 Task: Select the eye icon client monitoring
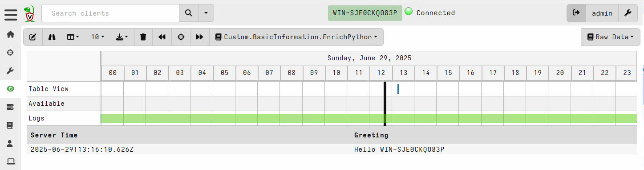[10, 89]
